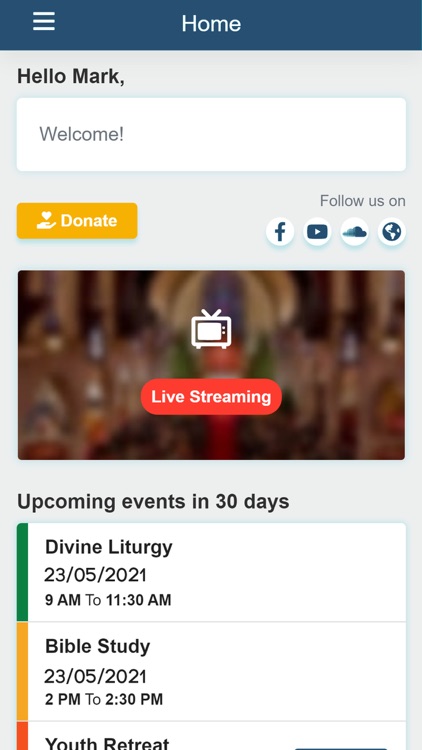Tap the blurred church stream thumbnail

point(211,365)
